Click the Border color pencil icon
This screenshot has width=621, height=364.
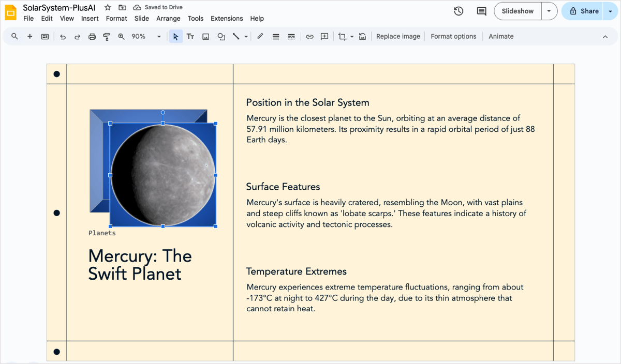pyautogui.click(x=260, y=36)
